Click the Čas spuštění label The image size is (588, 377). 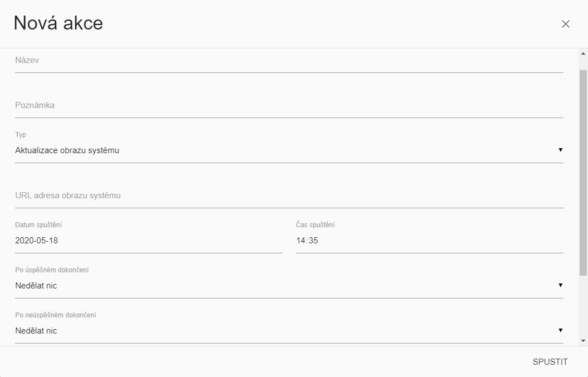(315, 225)
